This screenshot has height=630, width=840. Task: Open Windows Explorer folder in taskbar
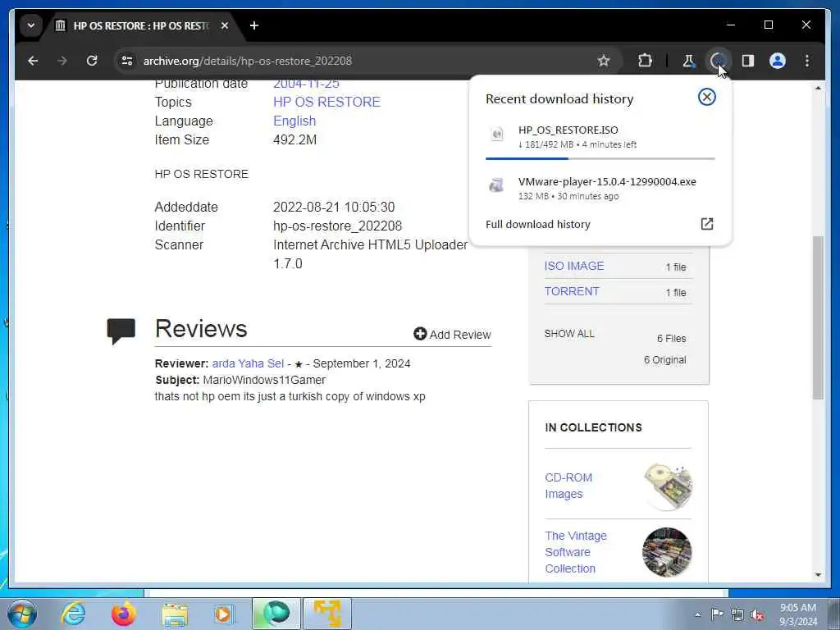point(175,614)
